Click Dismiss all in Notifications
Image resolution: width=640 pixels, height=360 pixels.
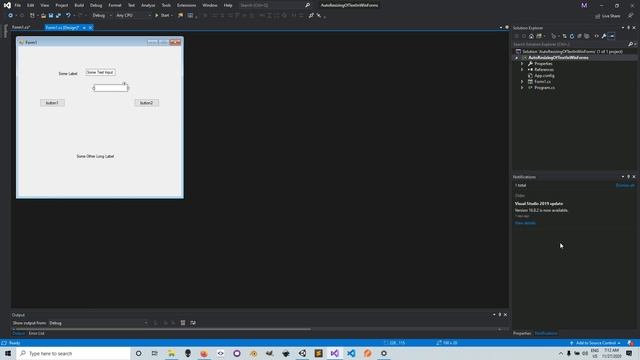point(625,185)
